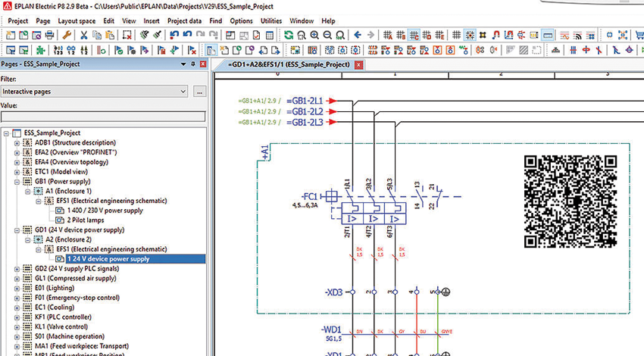Click the green Update/refresh icon
This screenshot has height=356, width=644.
tap(289, 36)
